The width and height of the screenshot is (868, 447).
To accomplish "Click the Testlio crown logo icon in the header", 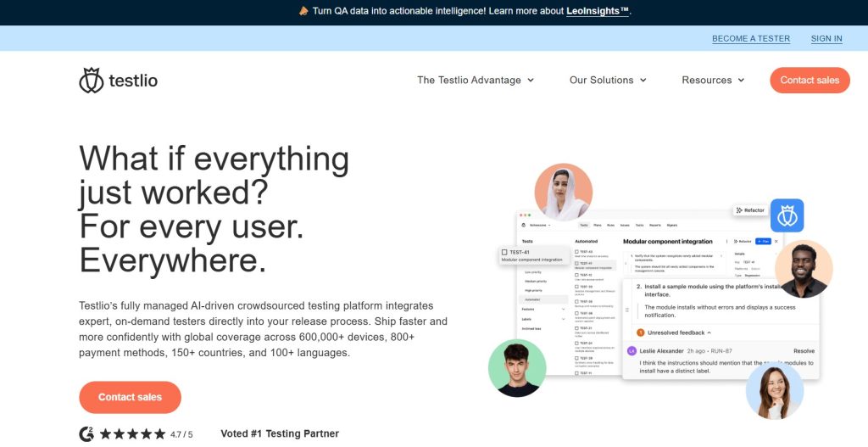I will tap(92, 81).
